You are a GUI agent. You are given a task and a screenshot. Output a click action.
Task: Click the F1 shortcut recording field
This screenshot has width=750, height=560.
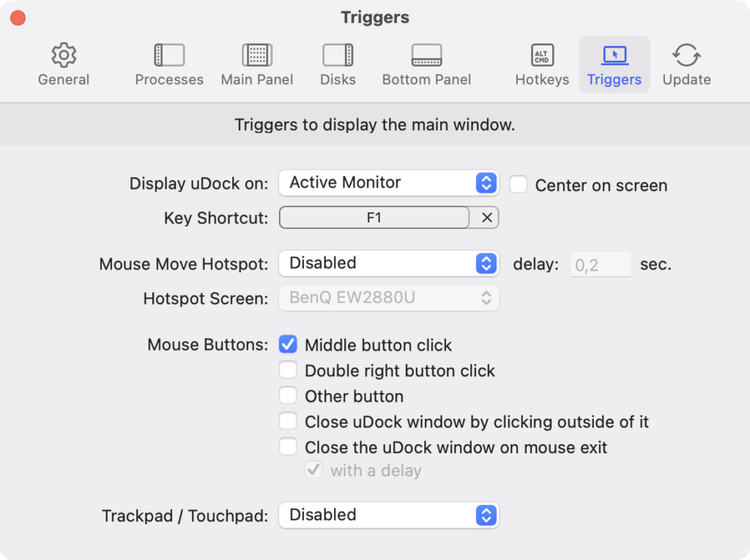374,217
